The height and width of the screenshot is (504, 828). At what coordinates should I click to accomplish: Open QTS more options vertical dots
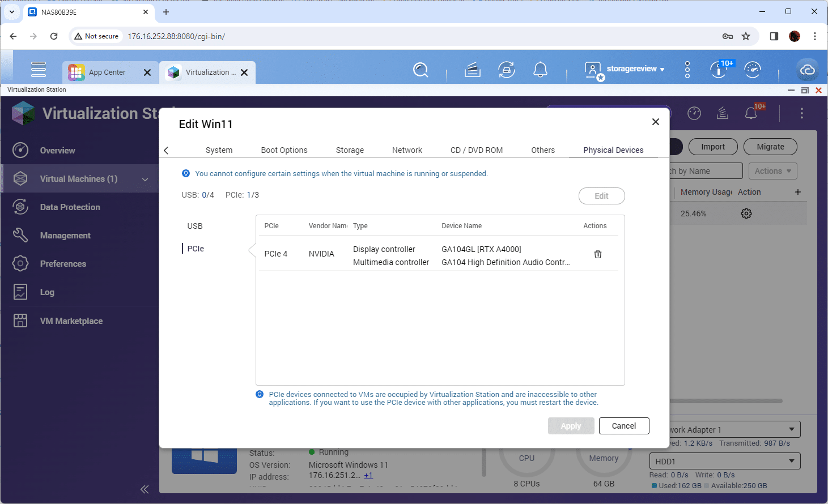coord(687,70)
